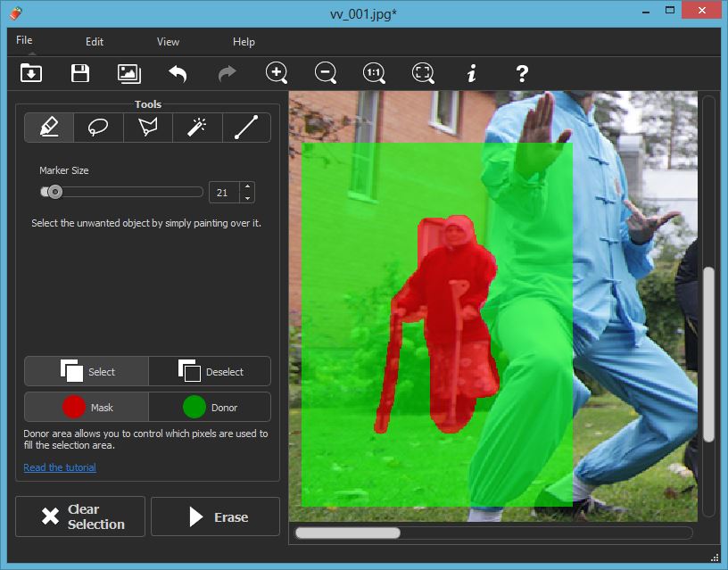Select the Lasso tool
The width and height of the screenshot is (728, 570).
point(98,128)
